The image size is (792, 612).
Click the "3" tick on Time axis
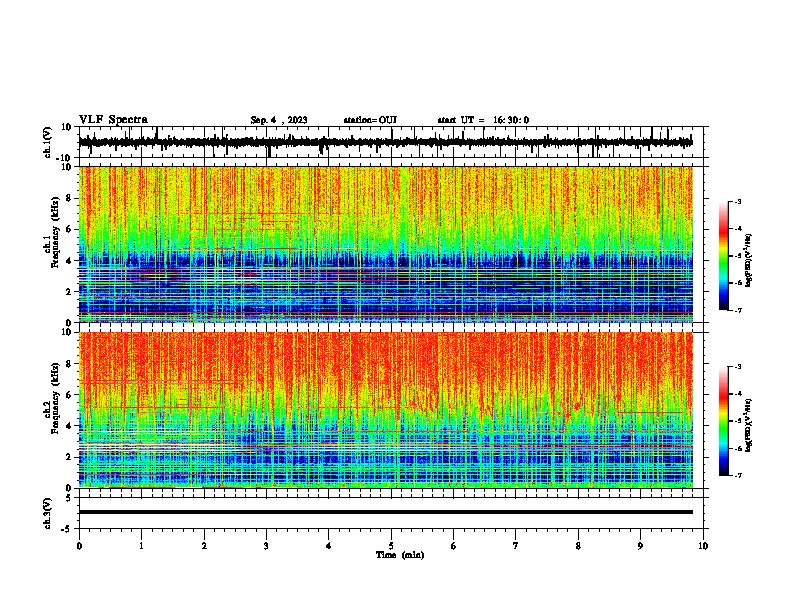pyautogui.click(x=266, y=546)
